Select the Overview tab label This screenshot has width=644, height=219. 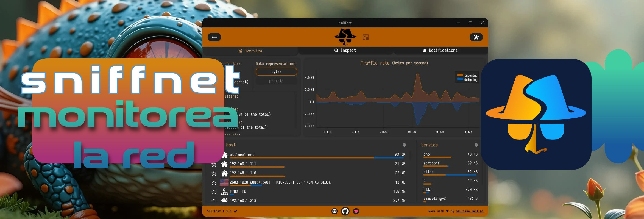pyautogui.click(x=253, y=51)
